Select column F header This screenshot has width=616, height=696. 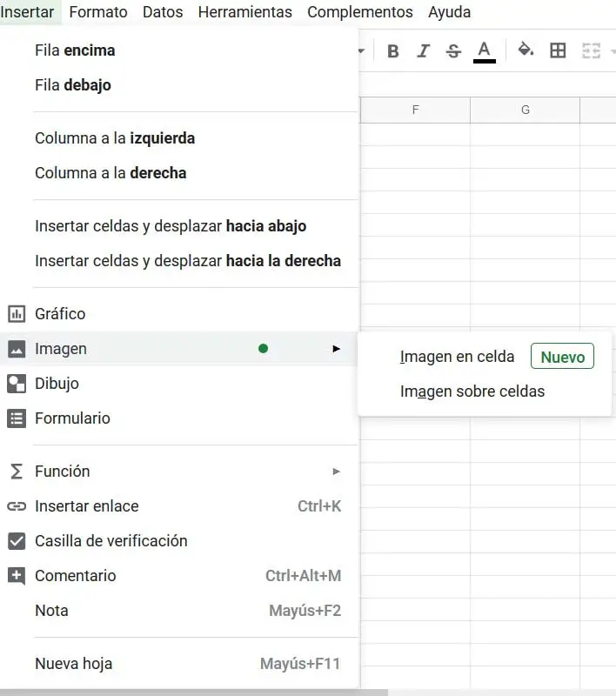click(415, 110)
